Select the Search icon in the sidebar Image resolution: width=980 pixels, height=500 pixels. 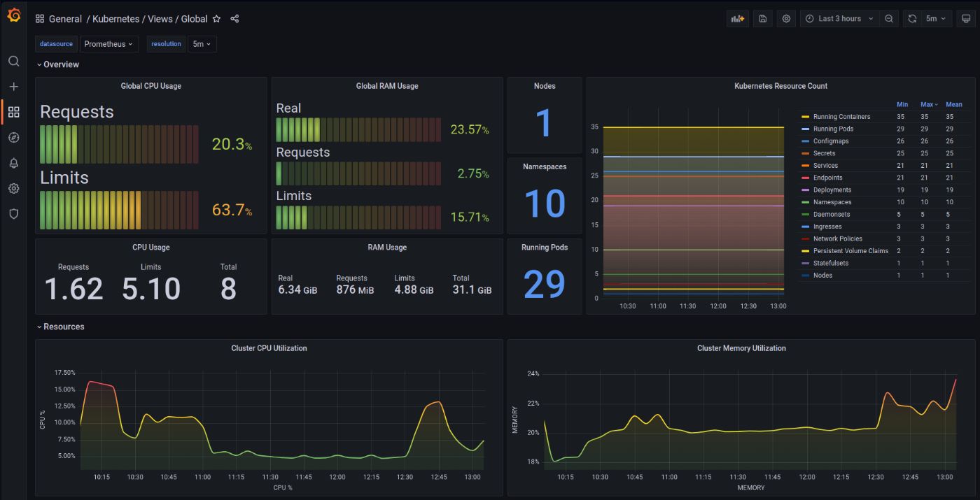point(13,61)
